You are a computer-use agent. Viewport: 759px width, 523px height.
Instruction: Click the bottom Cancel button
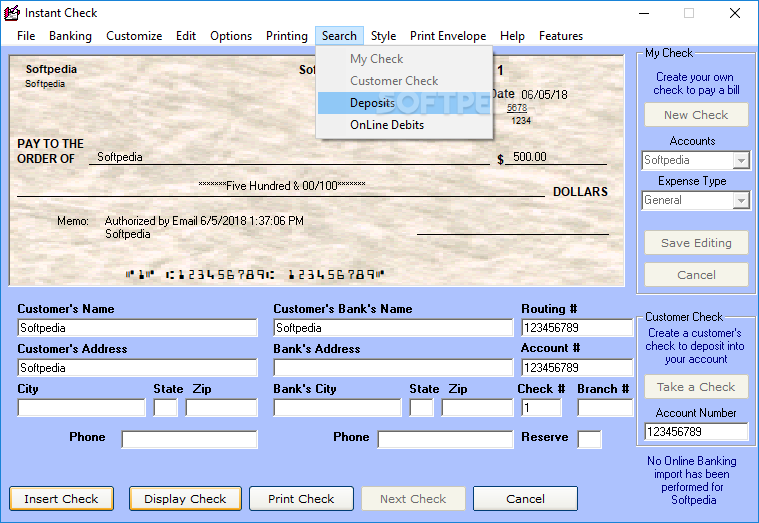pos(525,499)
